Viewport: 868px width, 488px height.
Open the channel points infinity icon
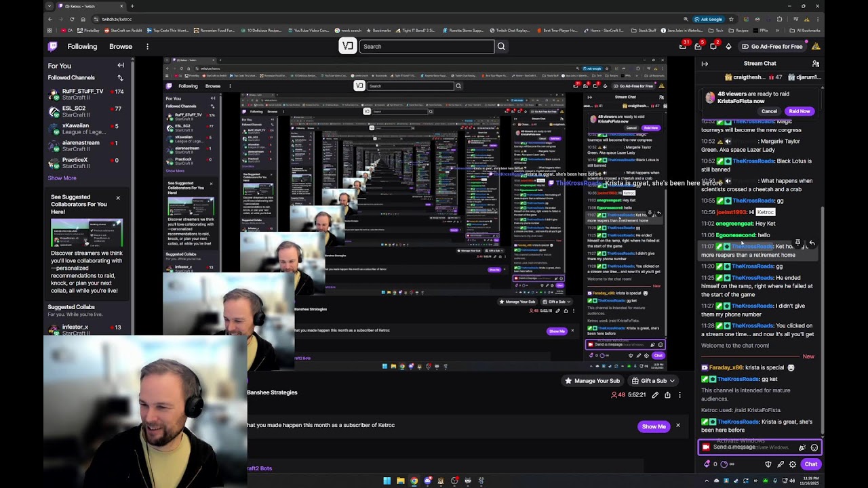[727, 464]
